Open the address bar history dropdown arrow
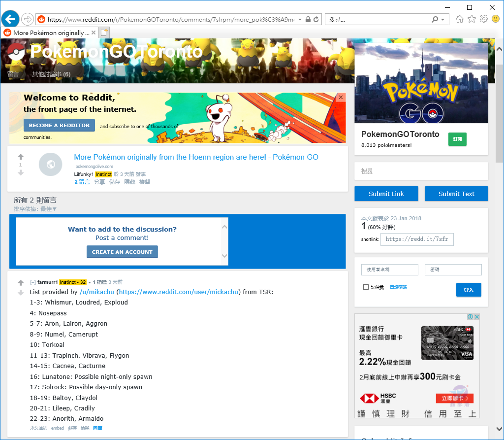Viewport: 504px width, 440px height. [300, 19]
